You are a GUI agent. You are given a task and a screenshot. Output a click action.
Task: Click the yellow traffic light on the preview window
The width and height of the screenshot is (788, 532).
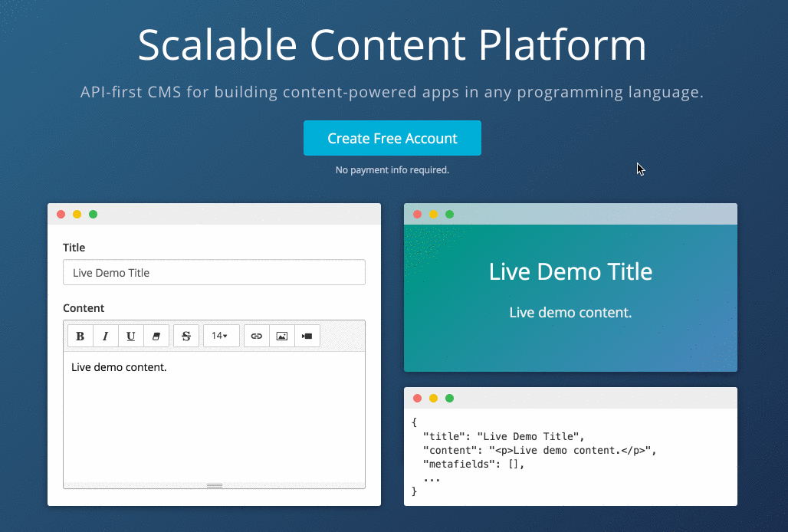click(x=433, y=215)
